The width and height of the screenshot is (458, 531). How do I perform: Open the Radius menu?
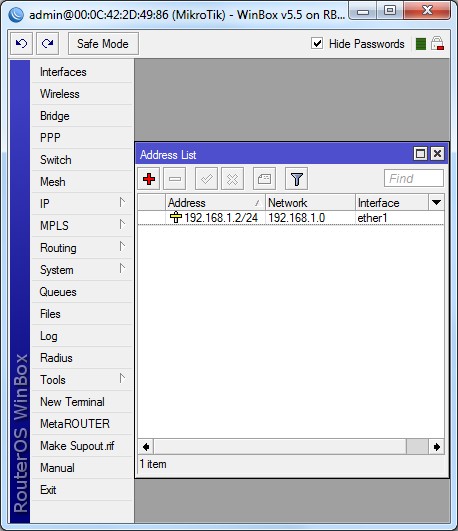tap(82, 358)
